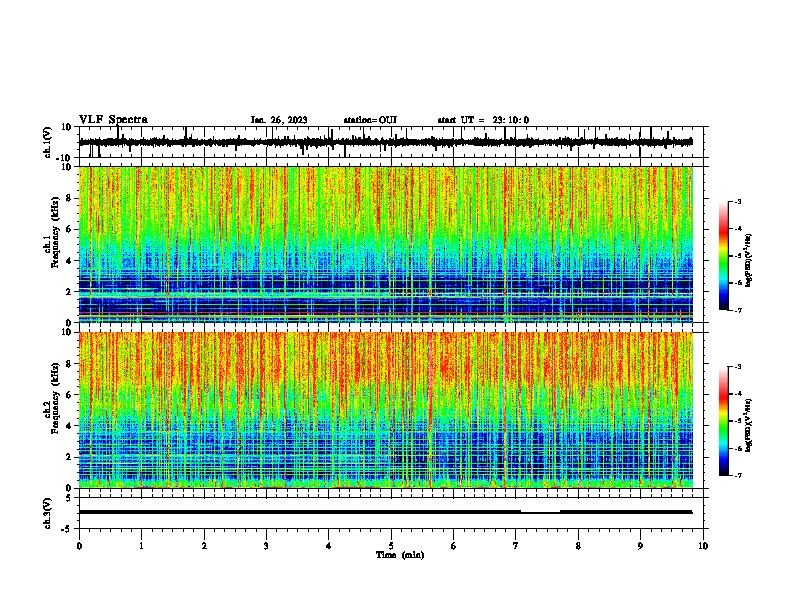Click the ch.1 spectrogram panel
Screen dimensions: 792x612
pyautogui.click(x=386, y=244)
